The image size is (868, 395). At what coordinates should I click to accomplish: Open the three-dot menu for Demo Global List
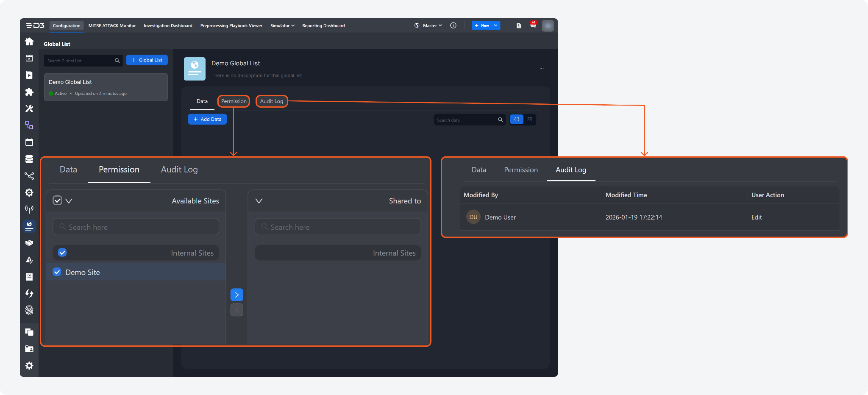pyautogui.click(x=542, y=69)
